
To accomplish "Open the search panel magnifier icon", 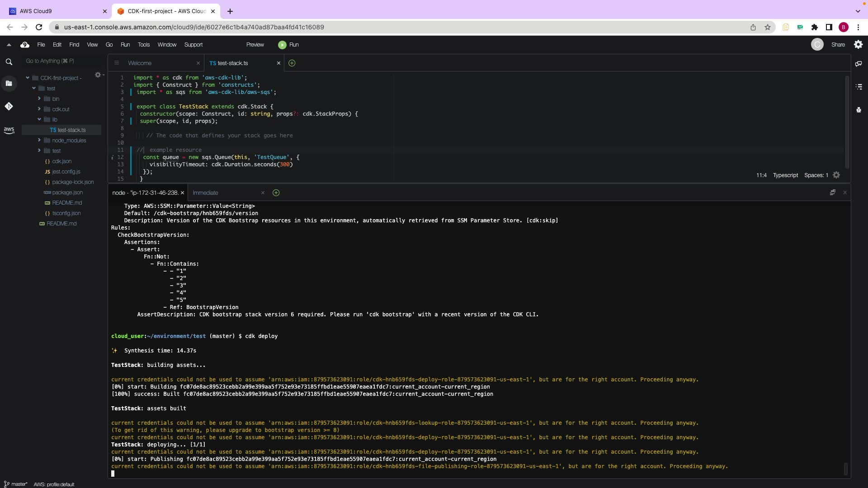I will (9, 62).
